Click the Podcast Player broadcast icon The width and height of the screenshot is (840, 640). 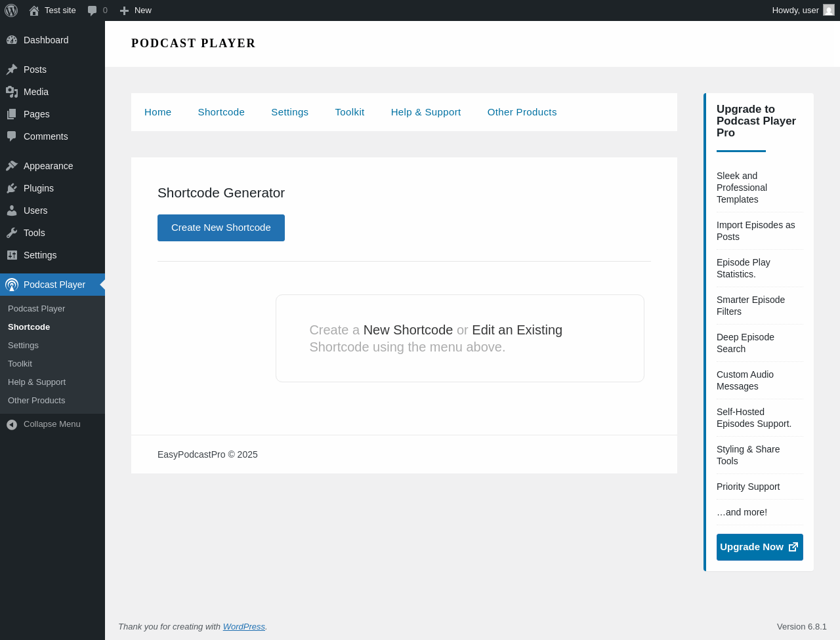point(12,285)
